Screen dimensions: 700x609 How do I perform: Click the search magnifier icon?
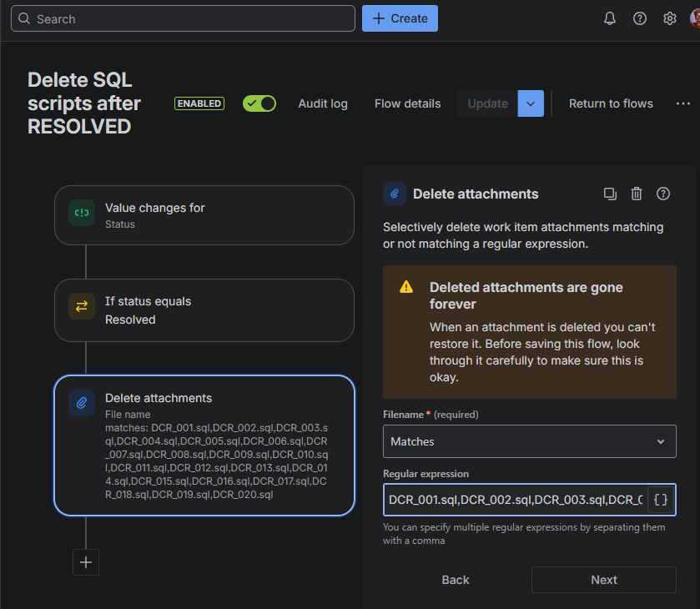coord(24,18)
